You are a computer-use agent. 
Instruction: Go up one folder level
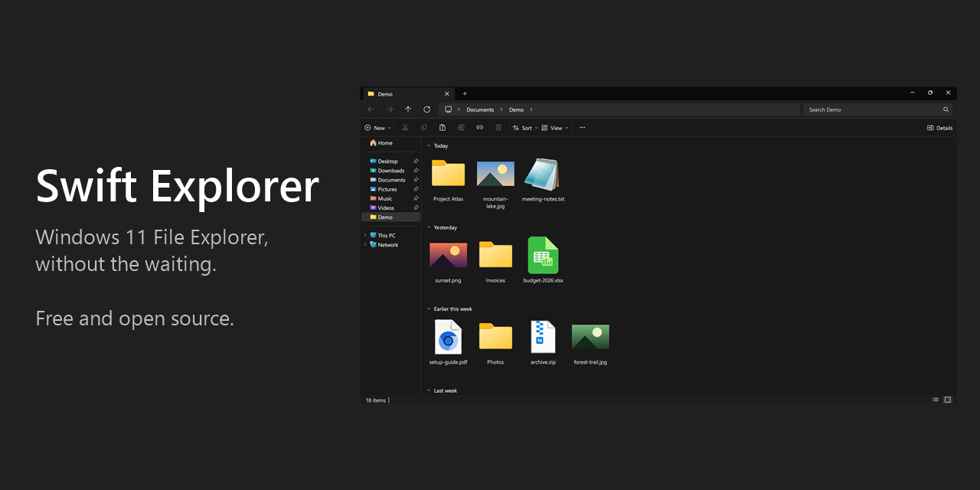(408, 109)
